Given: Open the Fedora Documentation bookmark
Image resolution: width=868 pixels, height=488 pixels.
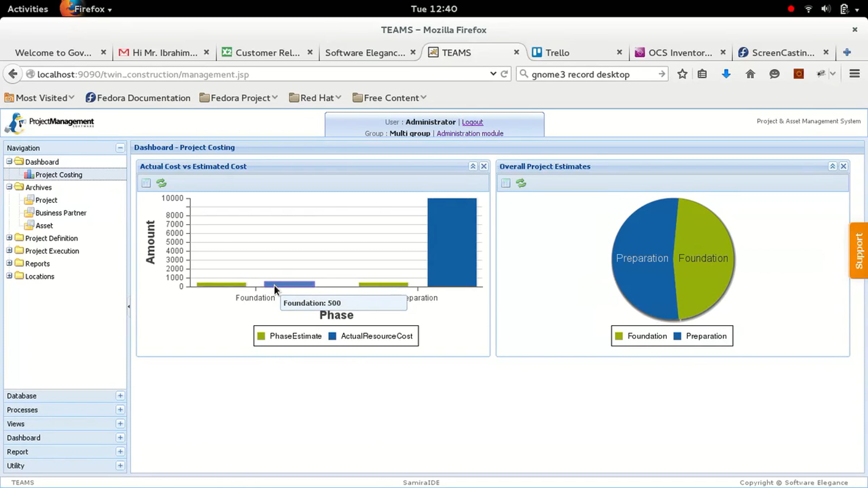Looking at the screenshot, I should click(138, 98).
